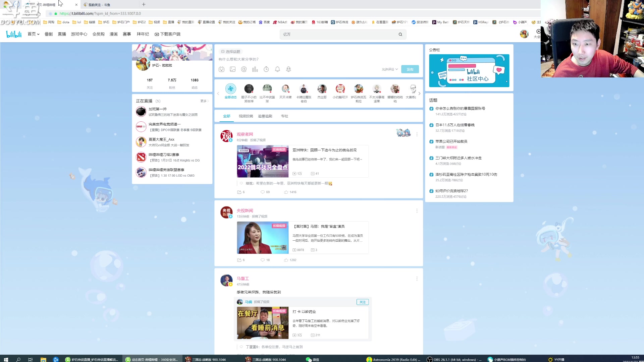Show previous followed users with left arrow
This screenshot has width=644, height=362.
218,94
